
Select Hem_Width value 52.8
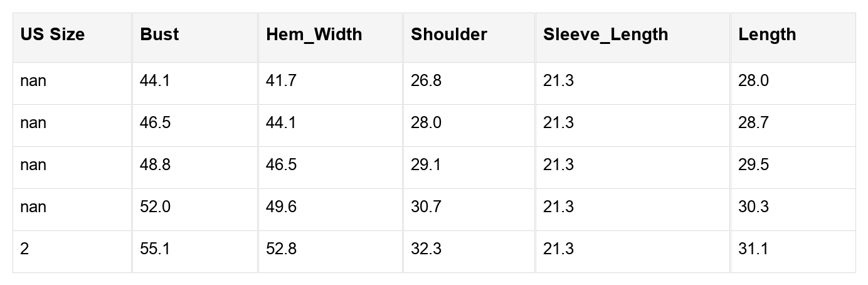(281, 249)
